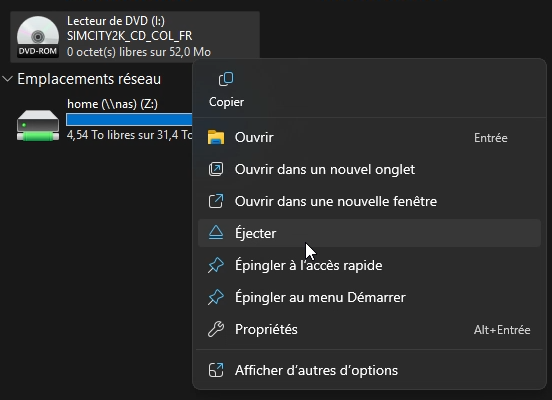Viewport: 552px width, 400px height.
Task: Select the network drive icon for home (Z:)
Action: click(38, 125)
